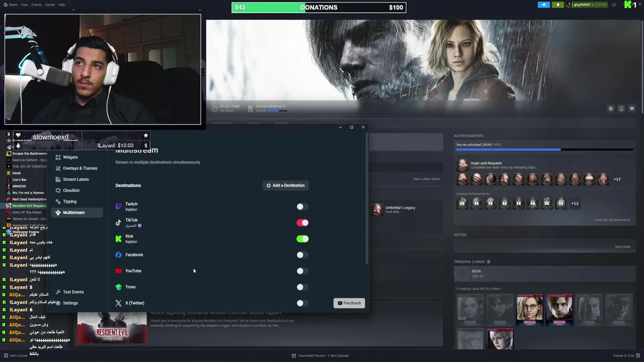The width and height of the screenshot is (644, 362).
Task: Click the Twitch logo icon
Action: click(118, 206)
